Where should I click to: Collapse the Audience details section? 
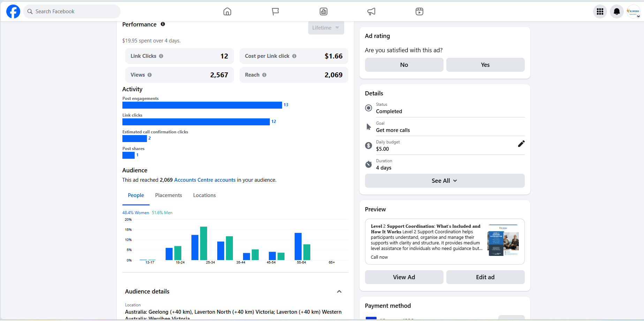point(339,291)
